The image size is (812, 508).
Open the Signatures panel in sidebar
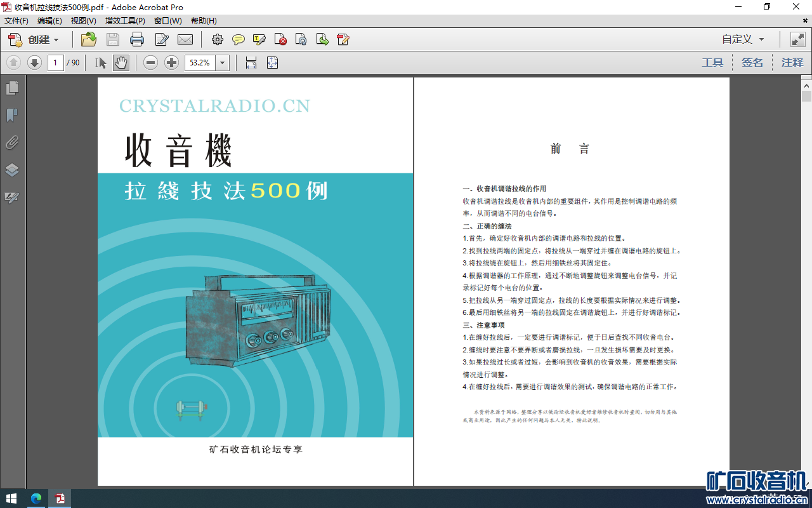coord(12,197)
